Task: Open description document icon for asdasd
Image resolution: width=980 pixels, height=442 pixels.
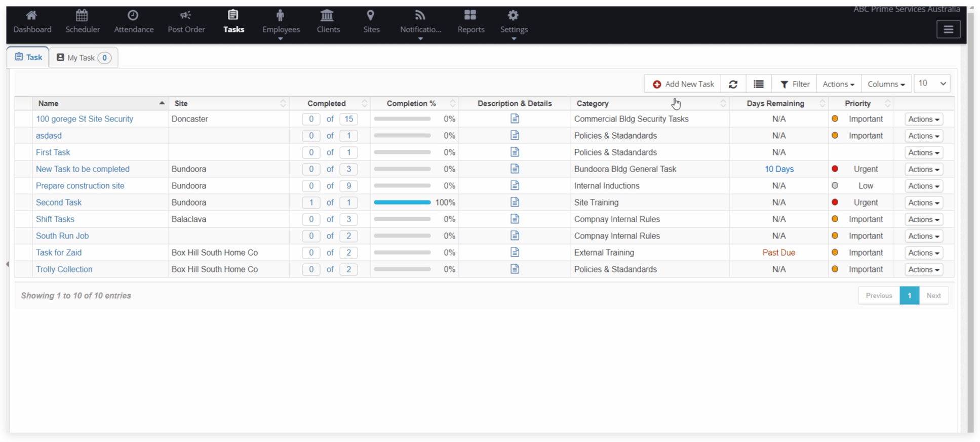Action: 515,135
